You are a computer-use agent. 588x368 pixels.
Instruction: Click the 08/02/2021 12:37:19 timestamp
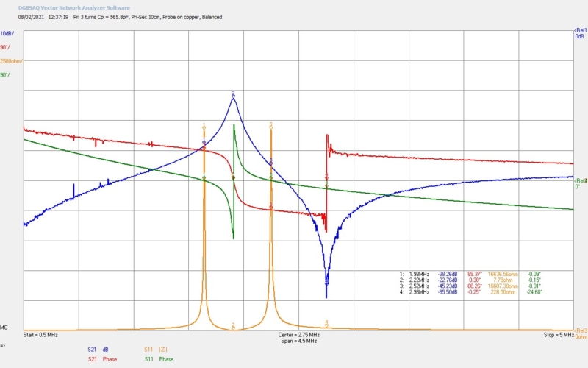click(x=43, y=17)
